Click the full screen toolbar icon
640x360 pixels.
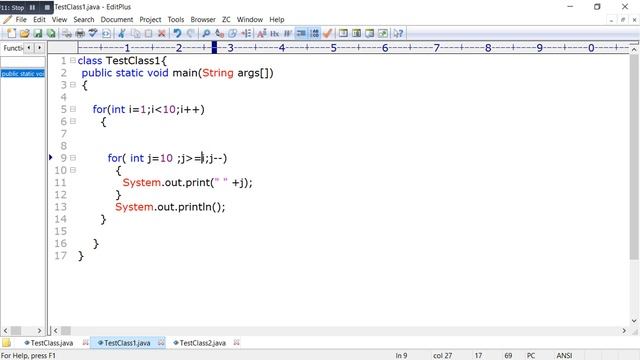[383, 33]
